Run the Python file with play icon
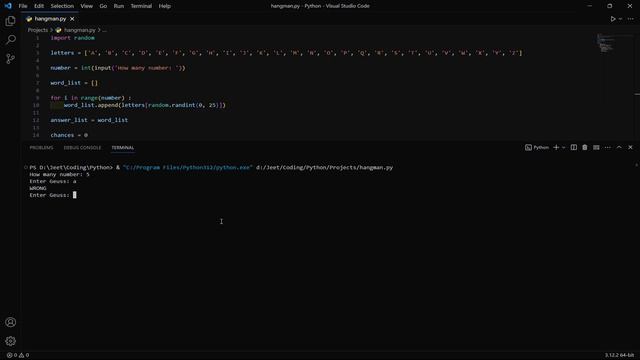 tap(613, 19)
